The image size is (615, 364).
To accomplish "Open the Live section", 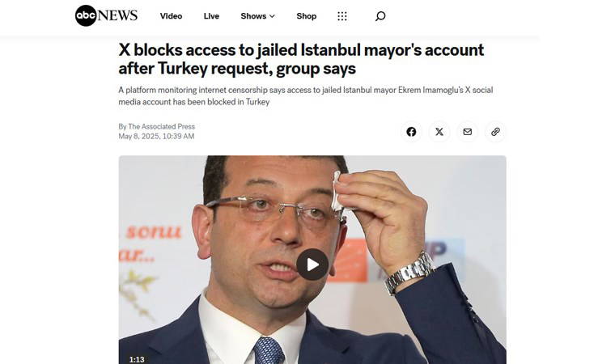I will coord(211,16).
